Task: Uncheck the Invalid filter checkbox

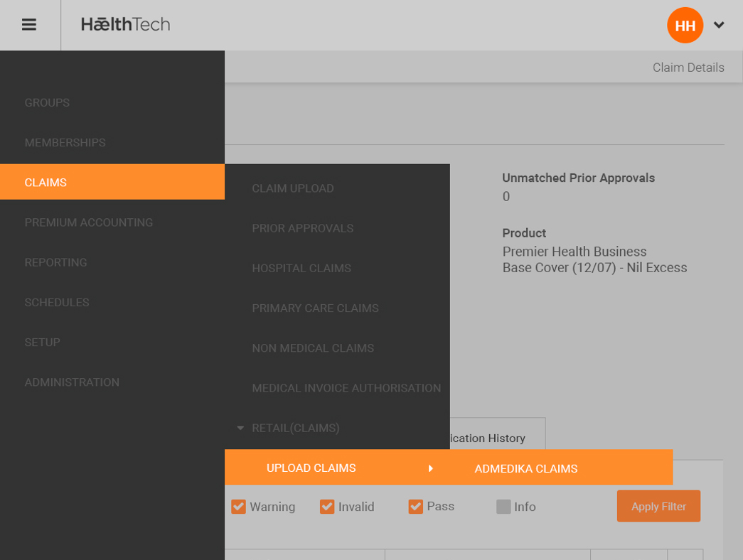Action: 327,507
